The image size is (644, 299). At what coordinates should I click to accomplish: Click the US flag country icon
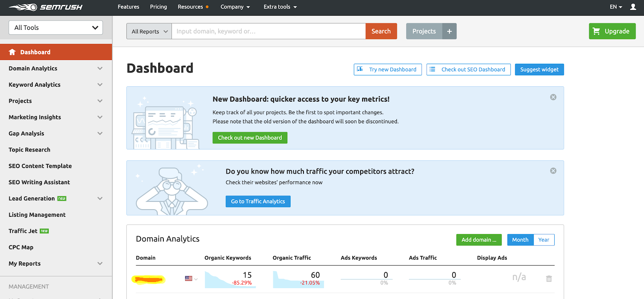[188, 278]
